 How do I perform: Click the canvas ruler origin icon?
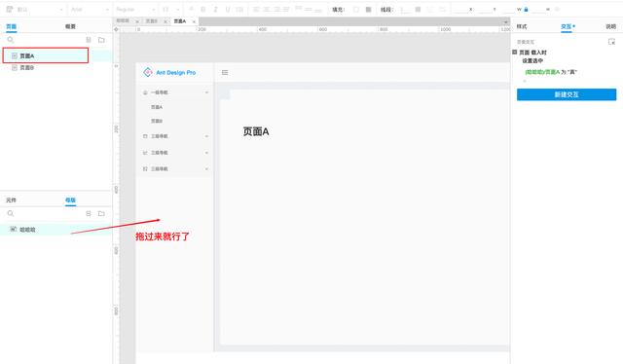[116, 29]
